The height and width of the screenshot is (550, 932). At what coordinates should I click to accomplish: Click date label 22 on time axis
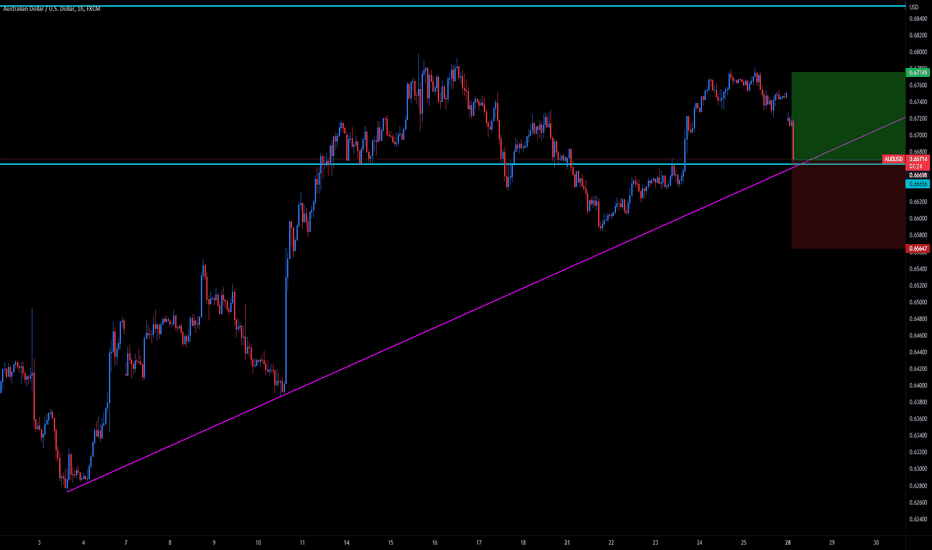(611, 543)
